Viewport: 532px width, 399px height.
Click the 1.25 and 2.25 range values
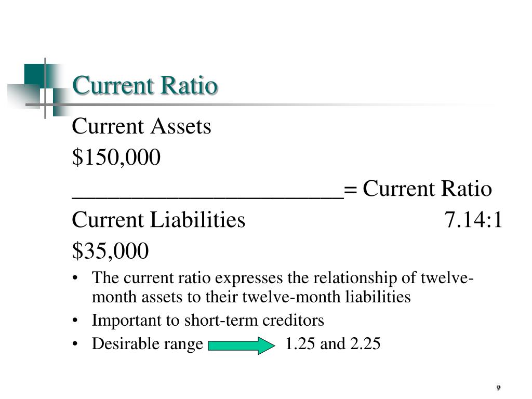pyautogui.click(x=333, y=343)
